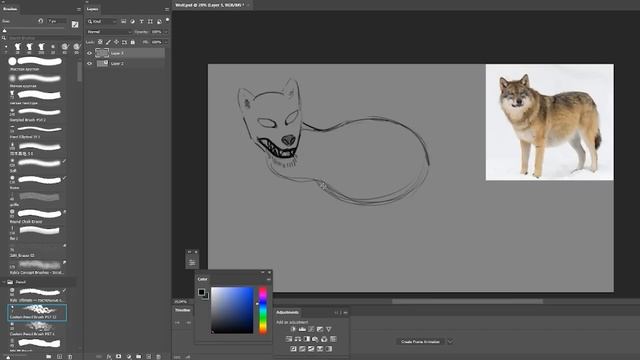Add a layer mask
This screenshot has height=360, width=640.
coord(118,356)
